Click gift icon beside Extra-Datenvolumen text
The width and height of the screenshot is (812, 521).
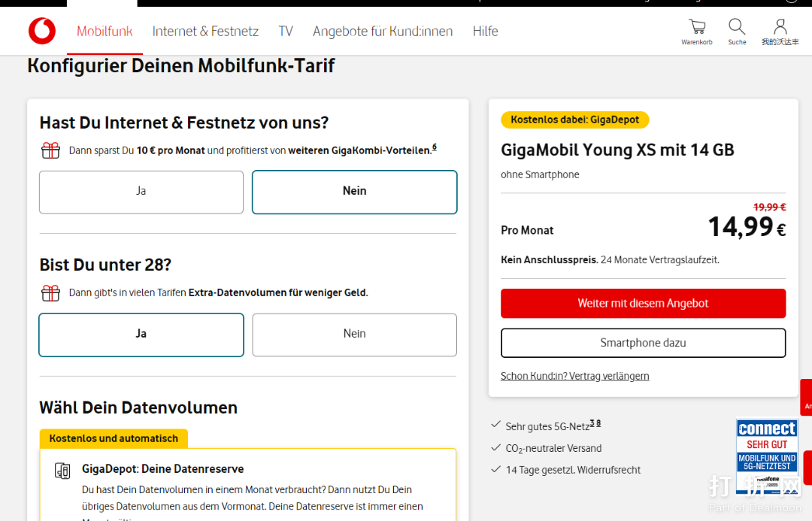coord(50,292)
